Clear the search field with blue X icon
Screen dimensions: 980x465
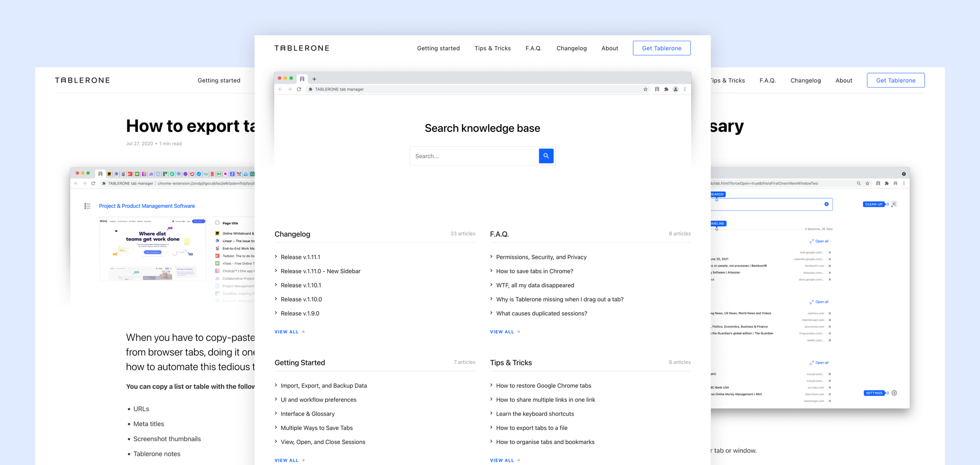(x=826, y=204)
